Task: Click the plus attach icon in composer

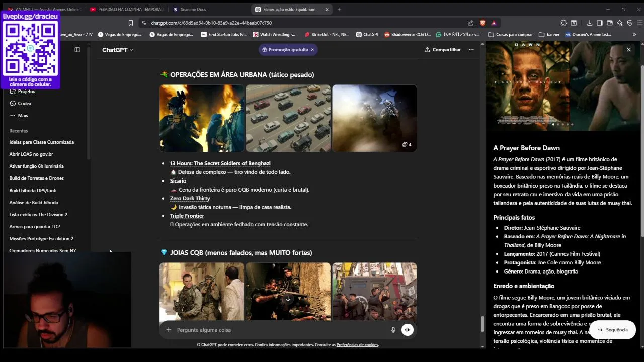Action: [169, 330]
